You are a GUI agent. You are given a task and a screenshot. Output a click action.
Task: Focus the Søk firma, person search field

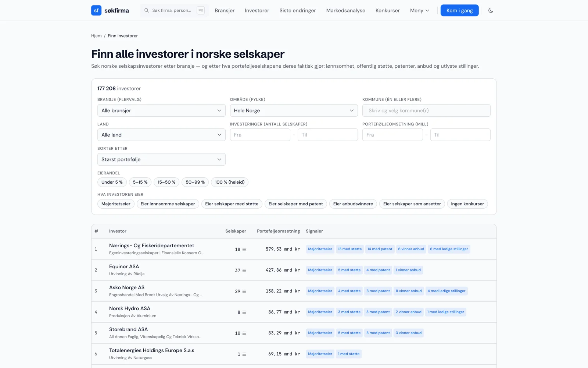pos(174,10)
